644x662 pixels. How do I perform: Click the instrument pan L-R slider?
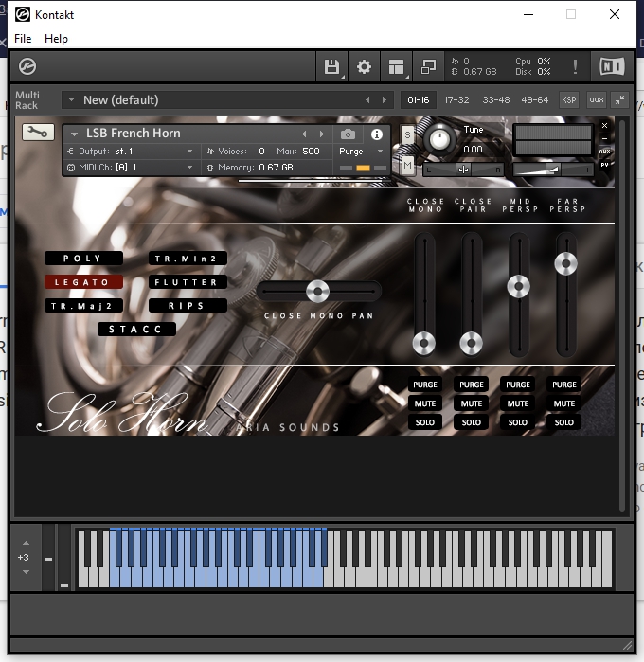(x=463, y=170)
